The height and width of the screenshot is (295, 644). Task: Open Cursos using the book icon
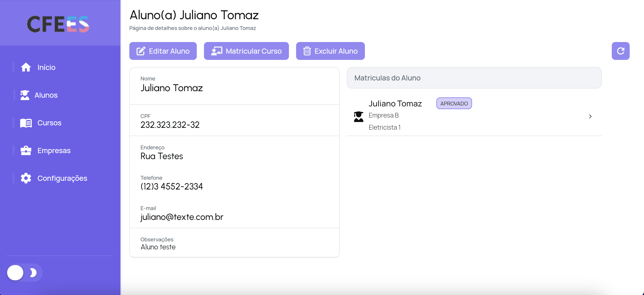click(x=26, y=123)
